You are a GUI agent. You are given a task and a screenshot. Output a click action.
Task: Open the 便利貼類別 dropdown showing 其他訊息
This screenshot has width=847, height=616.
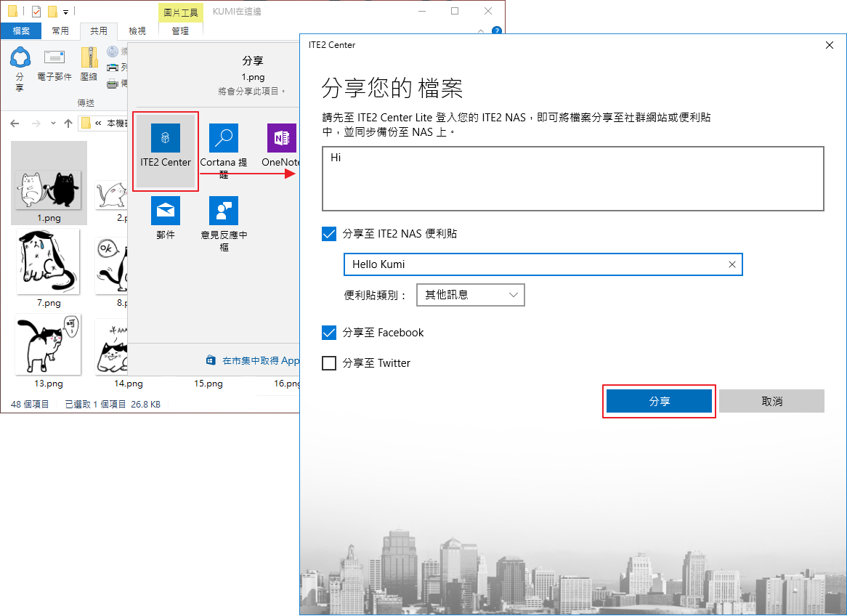point(471,295)
